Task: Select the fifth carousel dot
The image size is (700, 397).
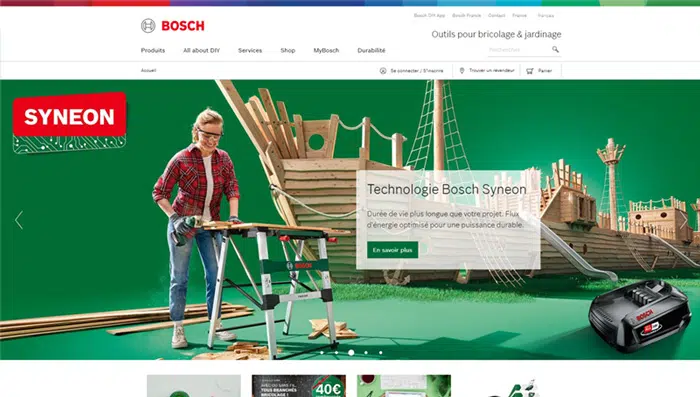Action: click(x=381, y=353)
